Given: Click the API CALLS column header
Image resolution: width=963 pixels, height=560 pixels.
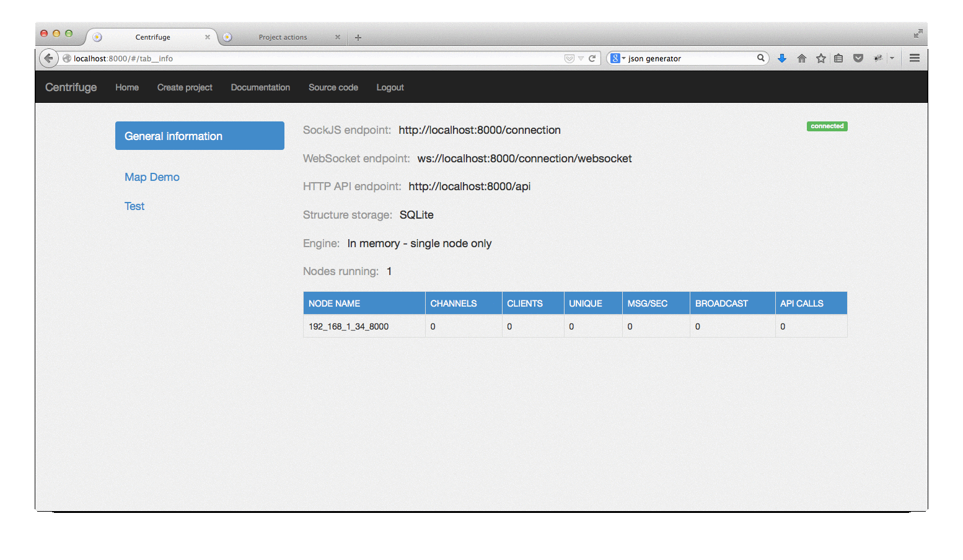Looking at the screenshot, I should click(x=811, y=303).
